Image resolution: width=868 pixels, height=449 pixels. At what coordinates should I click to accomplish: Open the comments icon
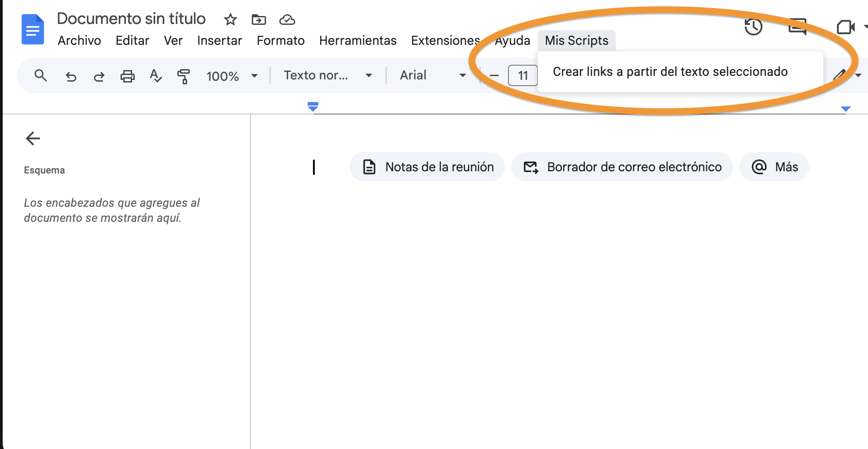(798, 26)
